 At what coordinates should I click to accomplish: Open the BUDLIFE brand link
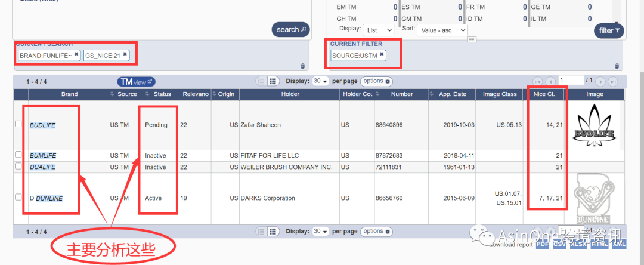(x=43, y=125)
